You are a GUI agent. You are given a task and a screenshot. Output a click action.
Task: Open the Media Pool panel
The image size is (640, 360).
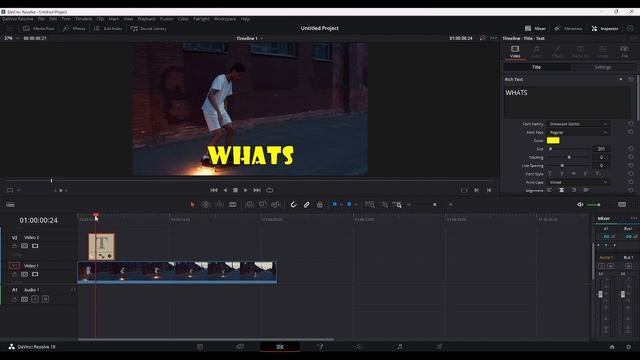[39, 29]
